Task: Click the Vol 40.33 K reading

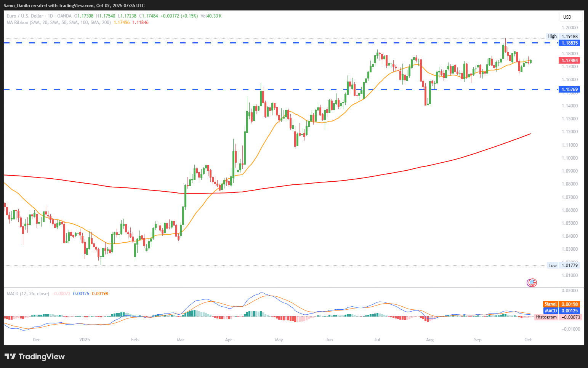Action: (211, 16)
